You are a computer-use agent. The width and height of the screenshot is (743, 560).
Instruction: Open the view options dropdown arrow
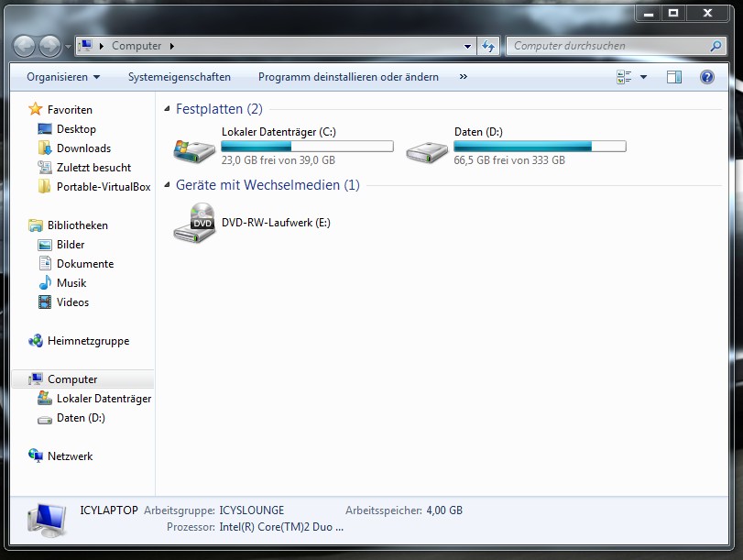643,77
